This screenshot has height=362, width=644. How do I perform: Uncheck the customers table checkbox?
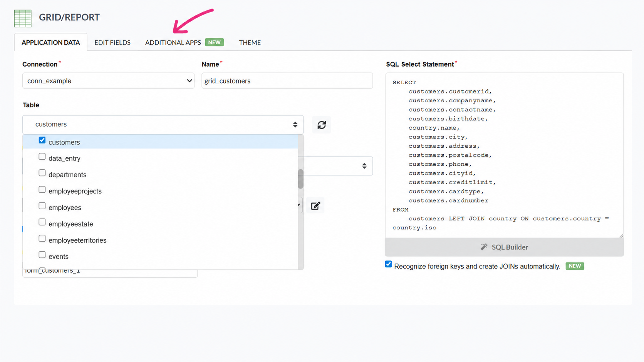point(42,140)
